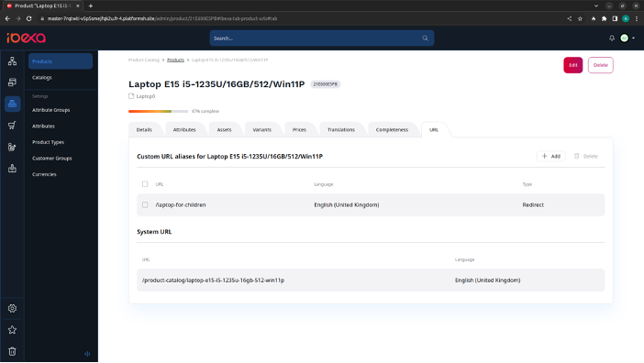Click the Product Catalog breadcrumb
Image resolution: width=644 pixels, height=363 pixels.
pos(144,60)
